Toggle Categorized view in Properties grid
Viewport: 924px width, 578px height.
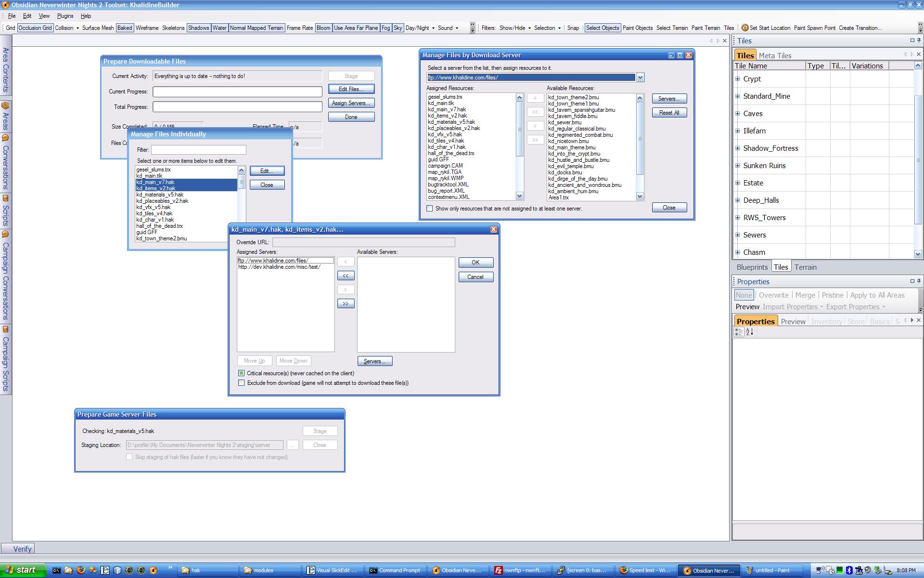pos(739,332)
